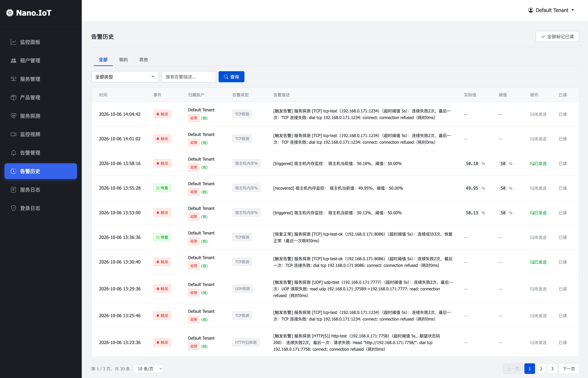Screen dimensions: 588x378
Task: Click the 监控视频 camera icon
Action: pos(13,134)
